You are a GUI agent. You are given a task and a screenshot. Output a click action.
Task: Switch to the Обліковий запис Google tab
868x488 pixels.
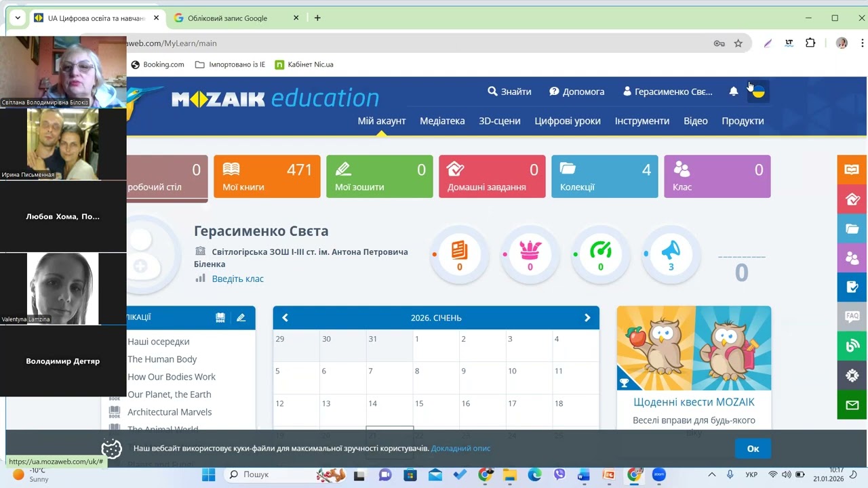click(x=236, y=18)
